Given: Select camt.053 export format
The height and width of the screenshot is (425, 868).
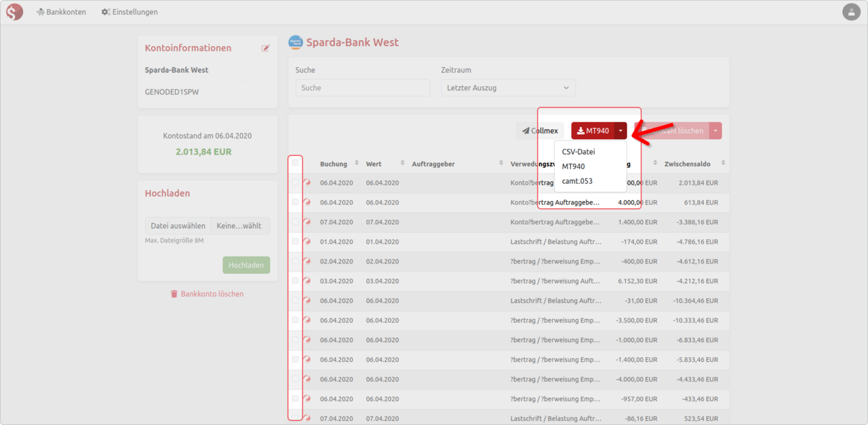Looking at the screenshot, I should click(576, 181).
